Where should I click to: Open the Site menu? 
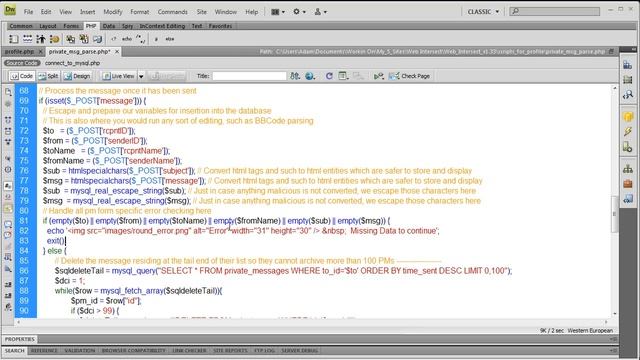point(202,12)
